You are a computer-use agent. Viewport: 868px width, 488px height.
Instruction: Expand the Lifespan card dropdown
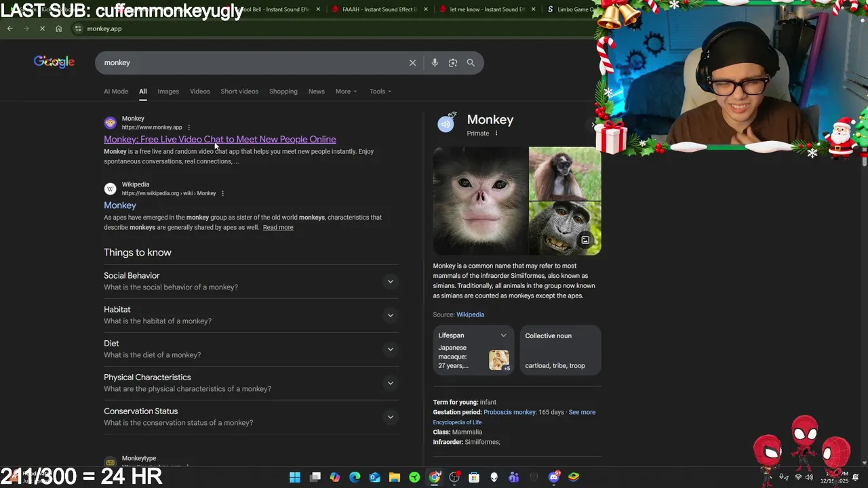pyautogui.click(x=503, y=335)
